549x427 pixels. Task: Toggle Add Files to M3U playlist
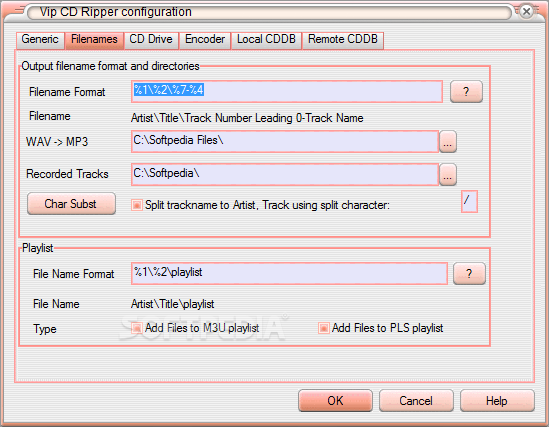pyautogui.click(x=137, y=328)
